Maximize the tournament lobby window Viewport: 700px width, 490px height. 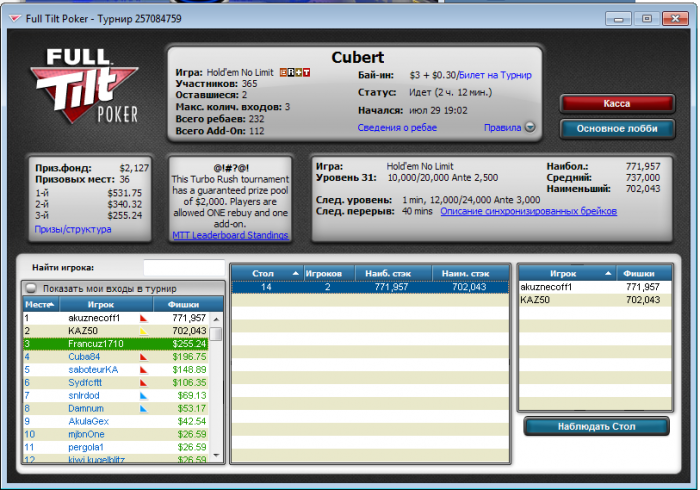pos(646,19)
